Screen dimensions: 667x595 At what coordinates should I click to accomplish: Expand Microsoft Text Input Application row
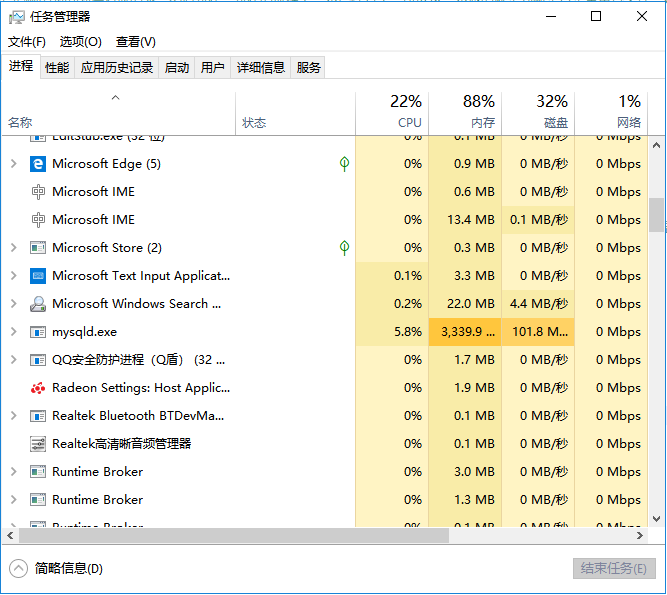(x=14, y=276)
